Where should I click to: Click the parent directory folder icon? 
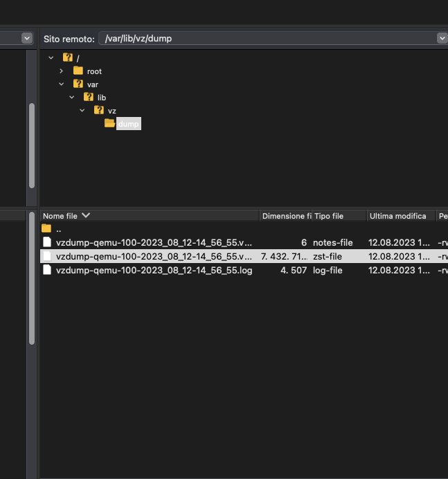pos(46,228)
